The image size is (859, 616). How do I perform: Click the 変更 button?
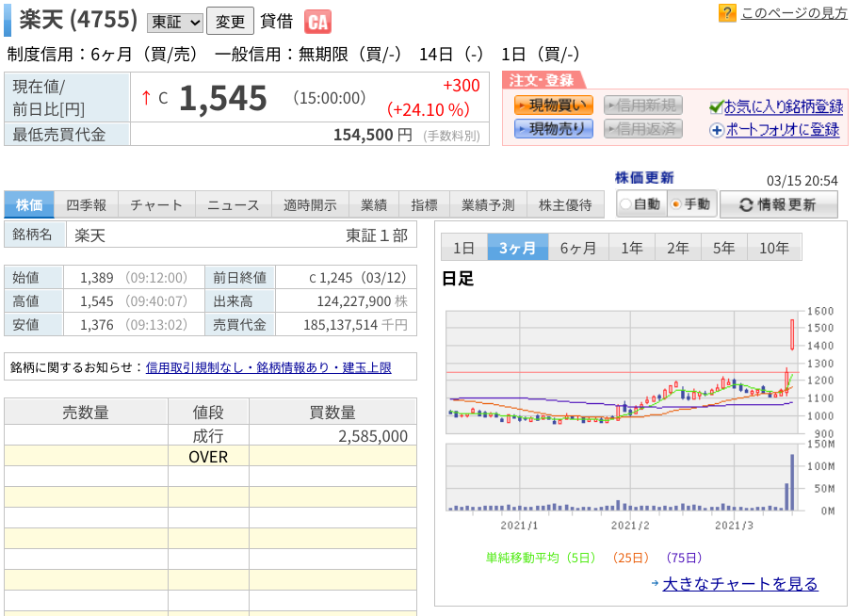tap(230, 22)
